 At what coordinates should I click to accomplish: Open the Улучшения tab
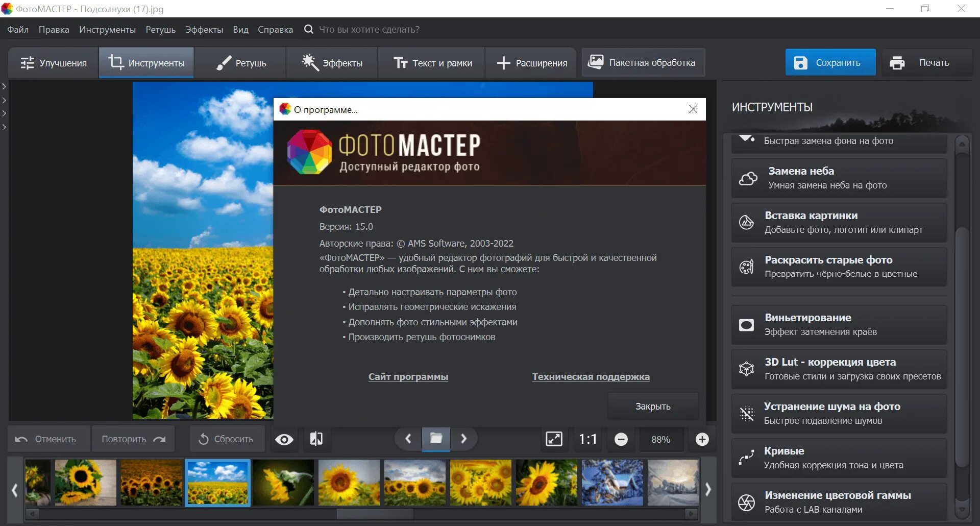(x=53, y=63)
